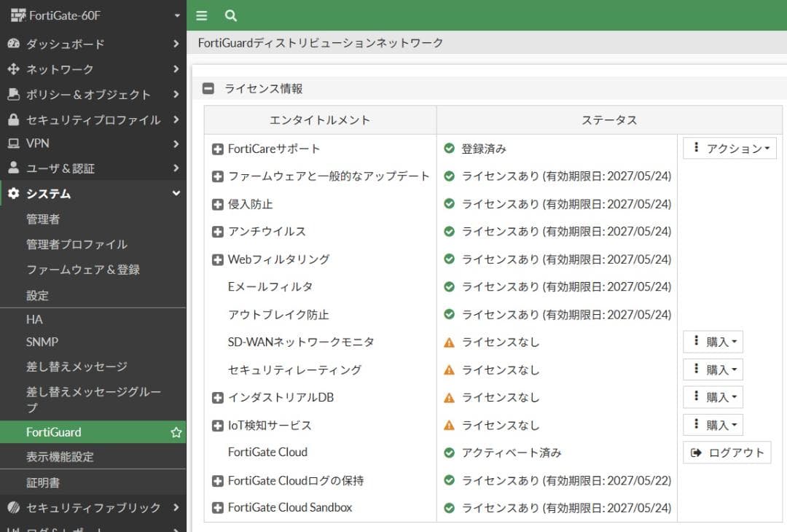Click the warning icon beside セキュリティレーティング

pos(447,369)
